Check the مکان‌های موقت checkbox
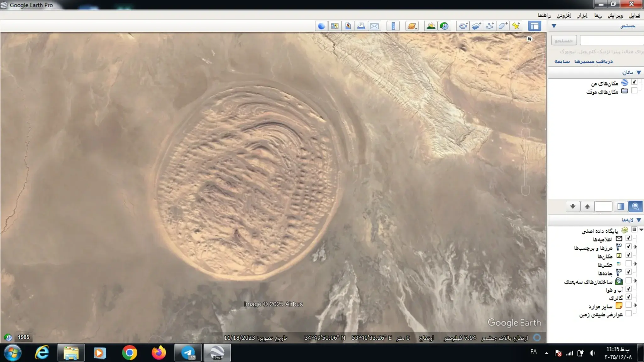644x362 pixels. [634, 91]
